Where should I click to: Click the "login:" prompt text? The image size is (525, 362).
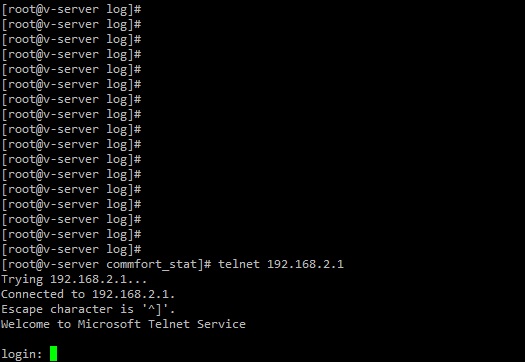[22, 354]
